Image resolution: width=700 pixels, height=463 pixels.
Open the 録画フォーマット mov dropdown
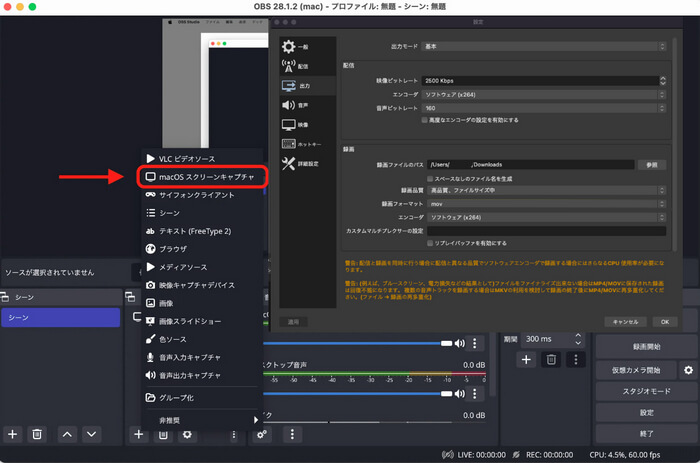546,204
